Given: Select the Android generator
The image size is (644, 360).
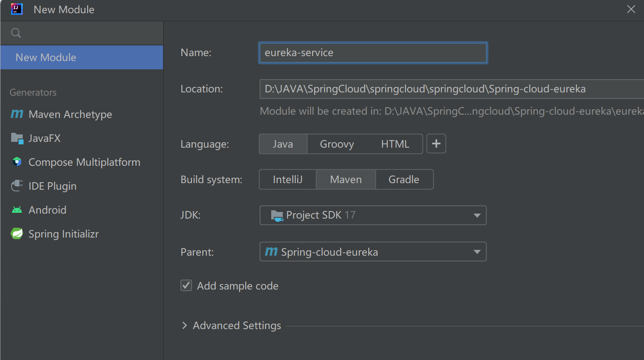Looking at the screenshot, I should [82, 210].
